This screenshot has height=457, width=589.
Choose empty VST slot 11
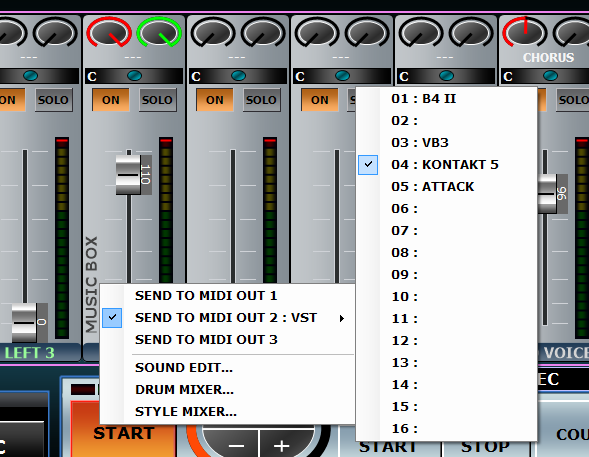(x=446, y=318)
